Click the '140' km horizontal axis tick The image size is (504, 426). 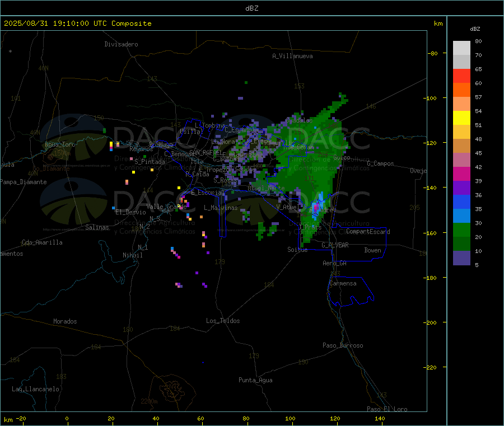point(380,418)
